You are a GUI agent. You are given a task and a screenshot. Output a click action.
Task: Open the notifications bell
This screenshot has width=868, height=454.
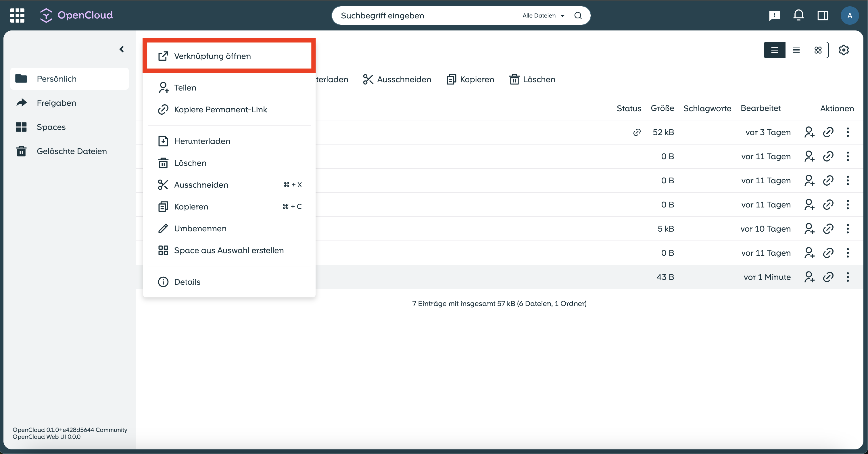coord(798,16)
